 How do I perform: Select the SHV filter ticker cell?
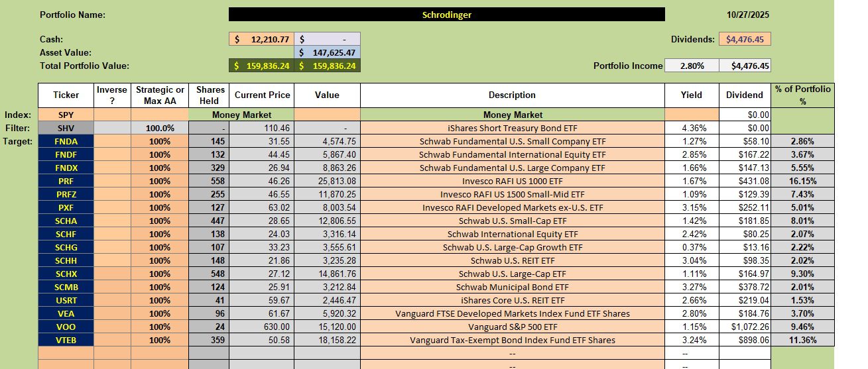[x=66, y=128]
